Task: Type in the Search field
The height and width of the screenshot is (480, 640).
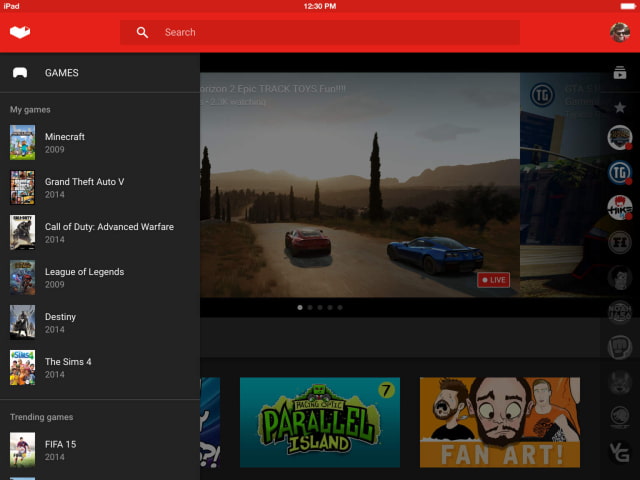Action: click(330, 32)
